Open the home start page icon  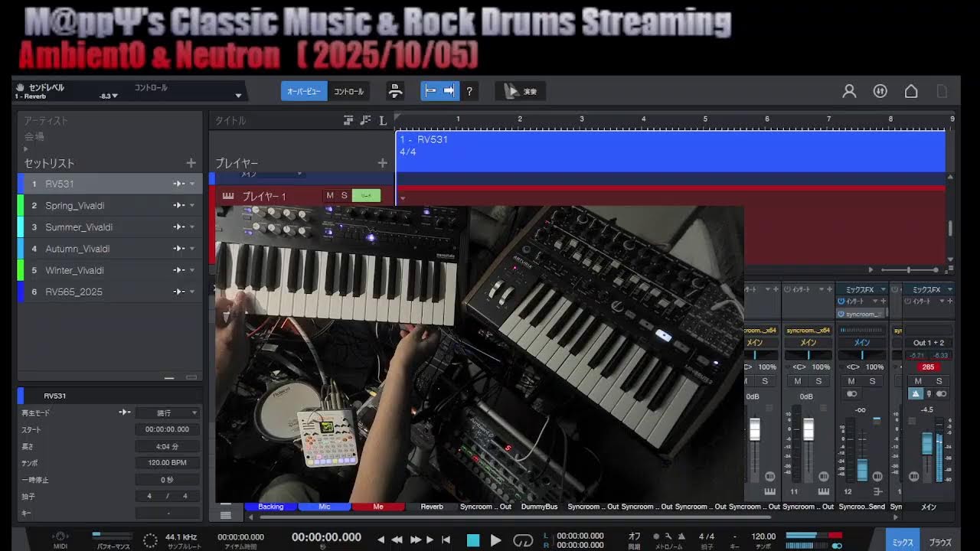[911, 91]
